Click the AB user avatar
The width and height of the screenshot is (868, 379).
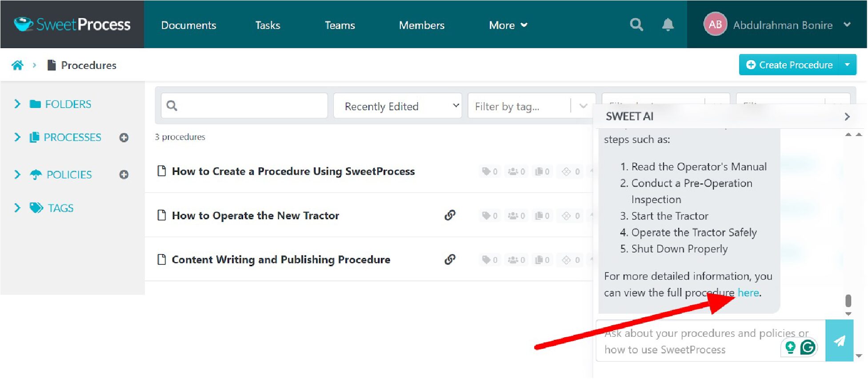point(715,24)
